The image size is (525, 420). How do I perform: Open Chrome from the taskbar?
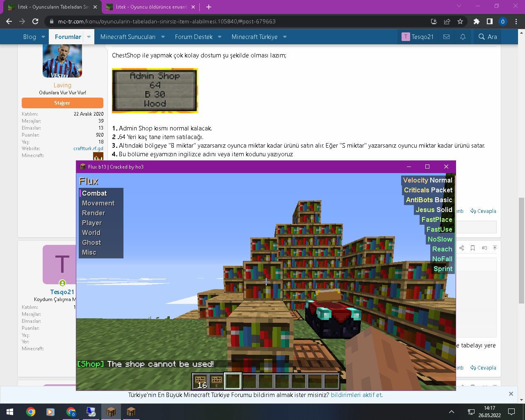(x=30, y=412)
